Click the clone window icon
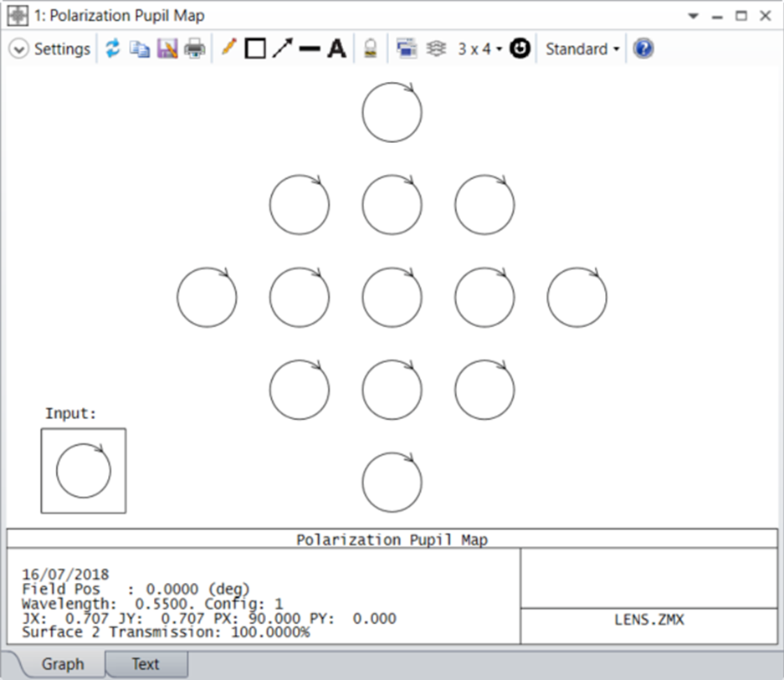This screenshot has width=784, height=680. [407, 49]
